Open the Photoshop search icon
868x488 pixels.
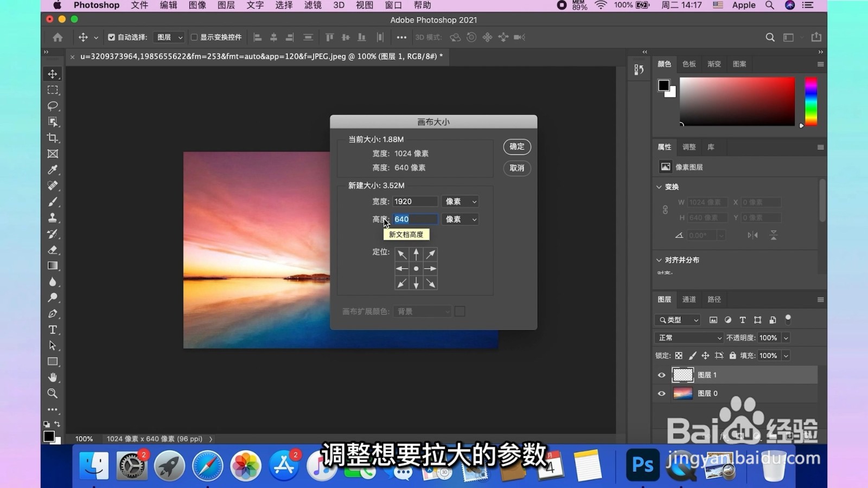click(x=770, y=37)
